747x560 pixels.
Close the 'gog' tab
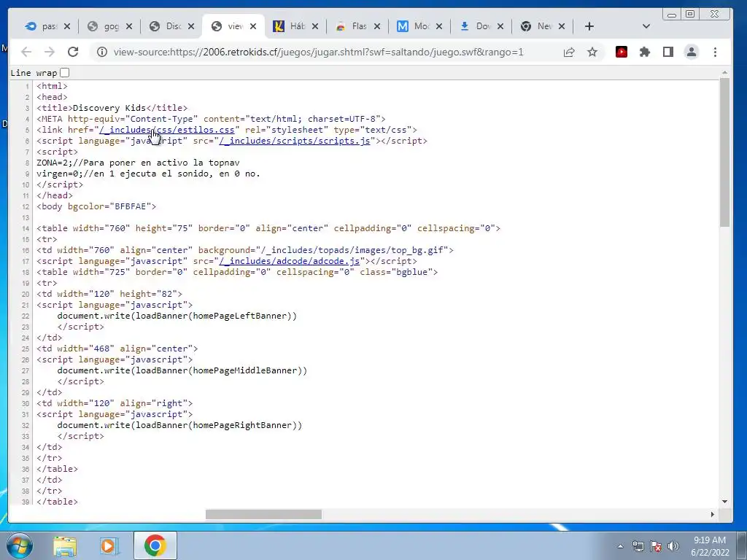pos(129,26)
